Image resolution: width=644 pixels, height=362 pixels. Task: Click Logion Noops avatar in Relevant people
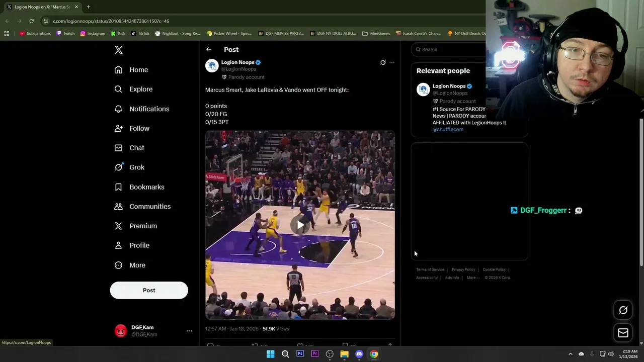(x=423, y=89)
